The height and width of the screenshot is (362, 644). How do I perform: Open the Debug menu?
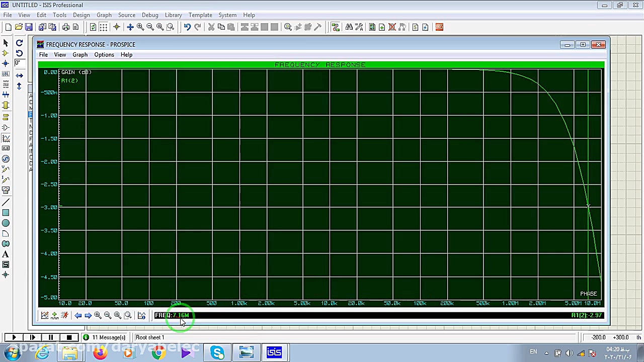[150, 15]
